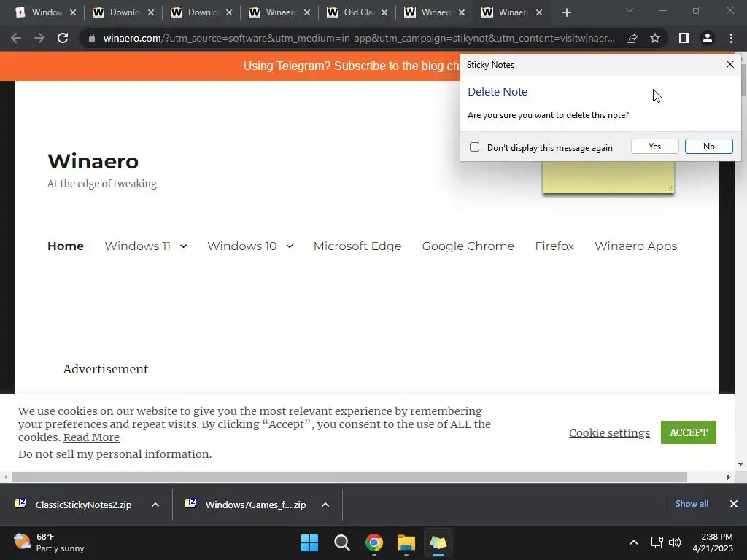Viewport: 747px width, 560px height.
Task: Open the Windows 10 menu item
Action: coord(242,246)
